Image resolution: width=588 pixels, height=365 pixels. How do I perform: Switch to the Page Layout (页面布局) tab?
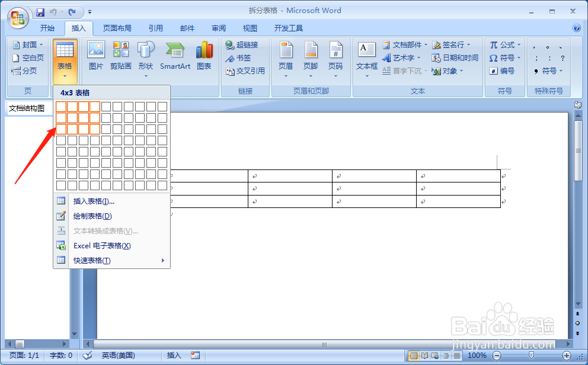117,28
